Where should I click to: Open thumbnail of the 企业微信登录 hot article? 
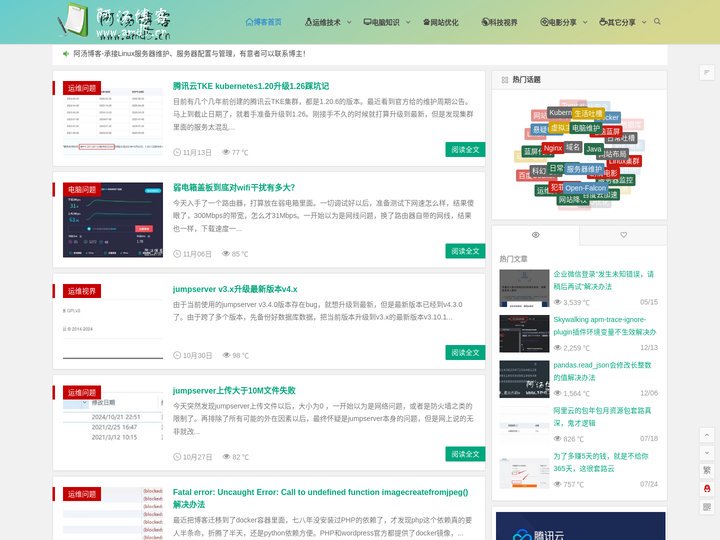click(524, 288)
